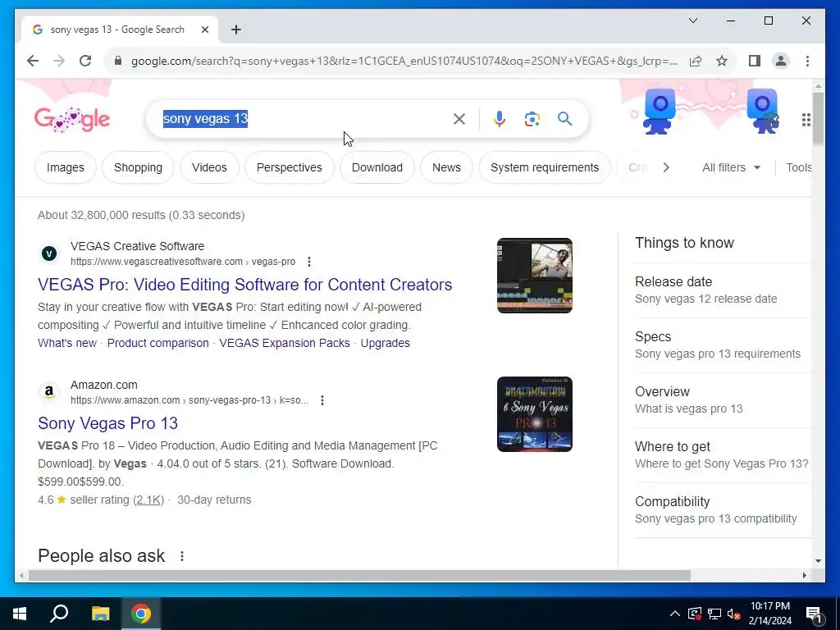Apply the Download filter chip
This screenshot has width=840, height=630.
(x=377, y=167)
